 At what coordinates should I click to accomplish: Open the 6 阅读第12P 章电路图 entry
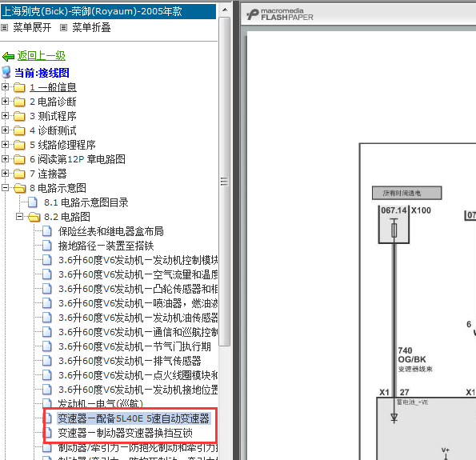[x=78, y=159]
